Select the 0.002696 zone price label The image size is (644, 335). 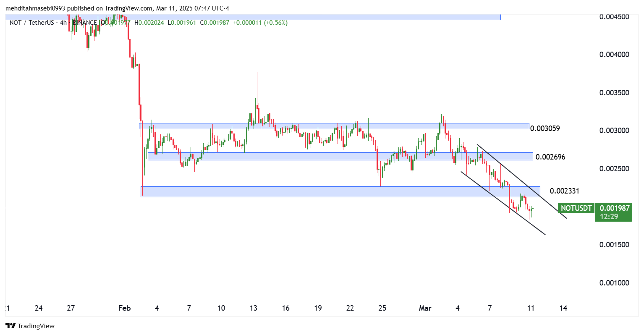coord(550,157)
